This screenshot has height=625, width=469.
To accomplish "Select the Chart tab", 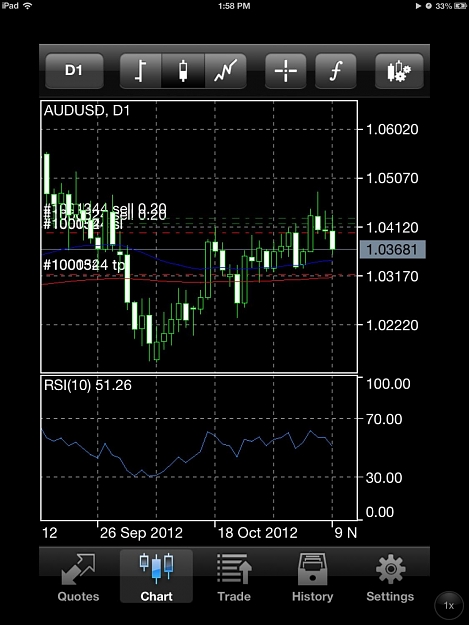I will (x=156, y=576).
